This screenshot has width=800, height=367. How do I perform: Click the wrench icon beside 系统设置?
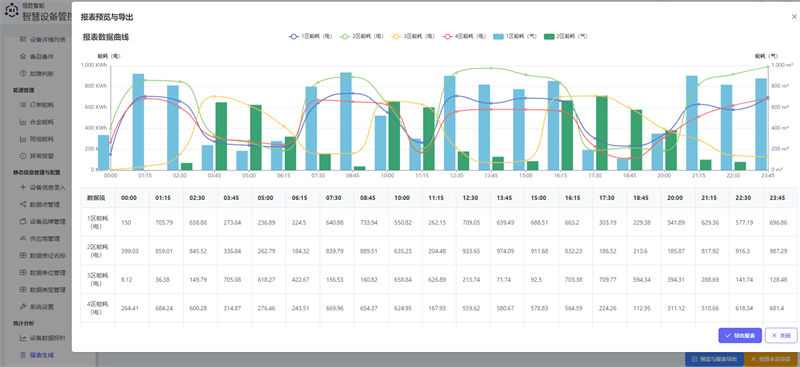22,307
